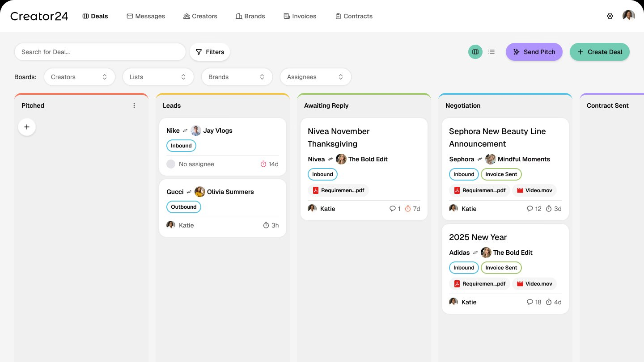Click the Olivia Summers avatar

coord(200,192)
